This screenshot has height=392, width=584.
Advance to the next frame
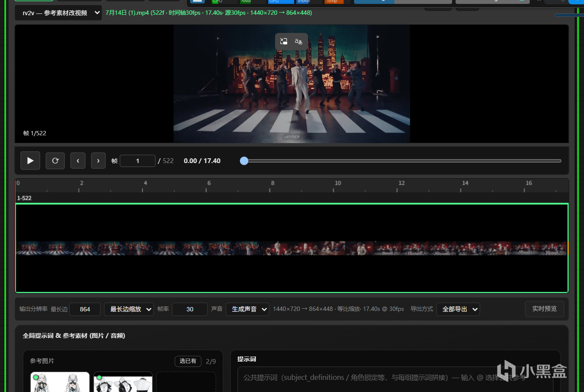pos(98,160)
